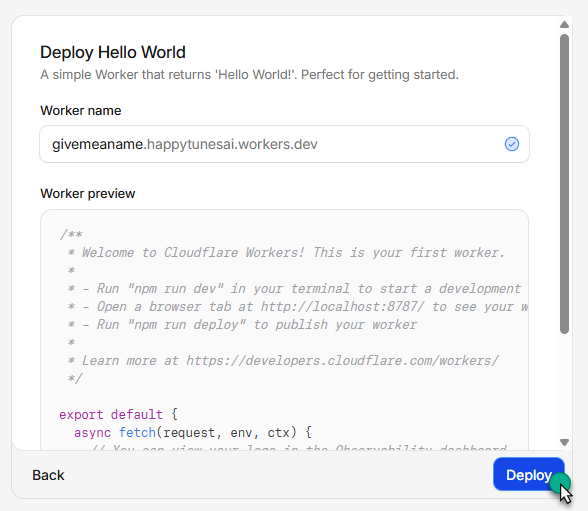Click the 'async fetch(request, env, ctx)' line
Viewport: 588px width, 511px height.
tap(193, 432)
